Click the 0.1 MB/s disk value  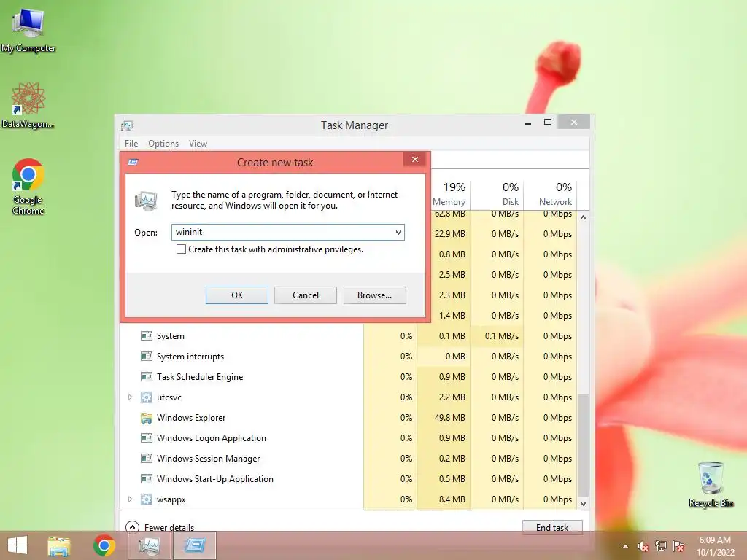click(502, 335)
